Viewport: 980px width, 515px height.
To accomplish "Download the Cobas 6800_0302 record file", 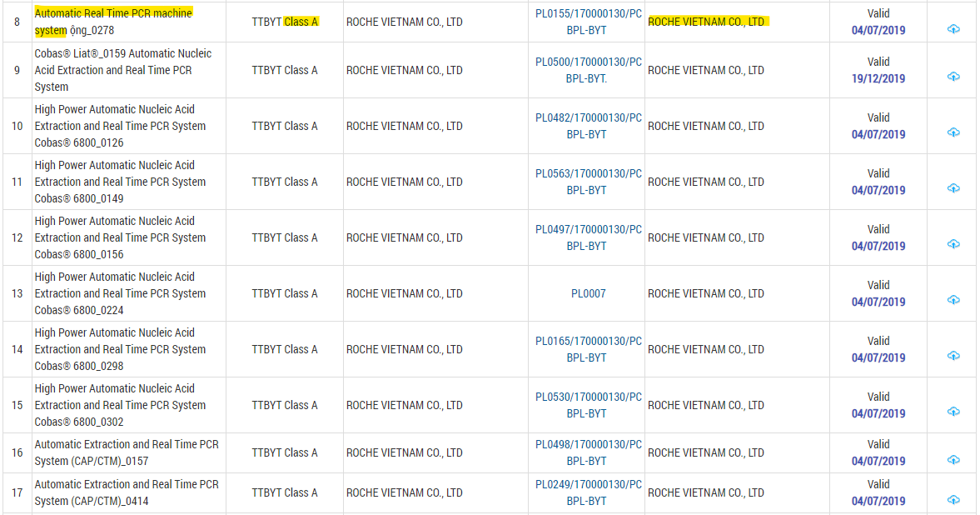I will pyautogui.click(x=953, y=412).
